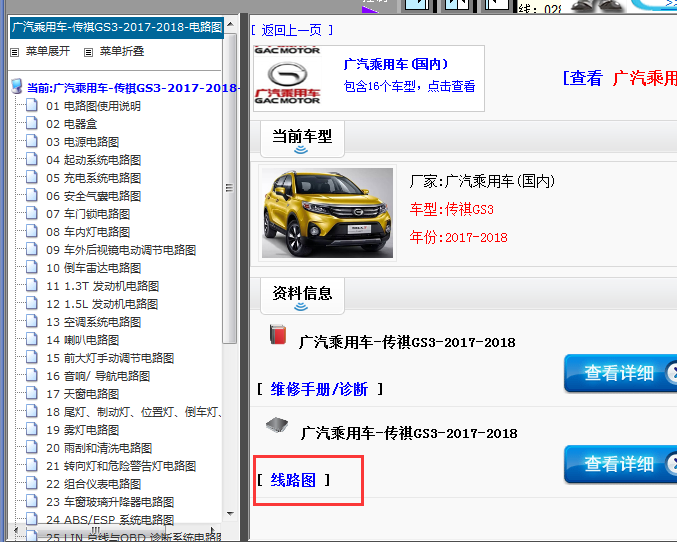Click the 菜单折叠 collapse-menu icon

click(x=89, y=52)
